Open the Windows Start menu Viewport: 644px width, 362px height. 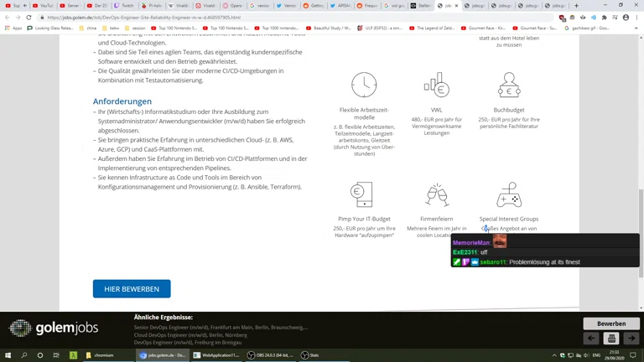8,355
